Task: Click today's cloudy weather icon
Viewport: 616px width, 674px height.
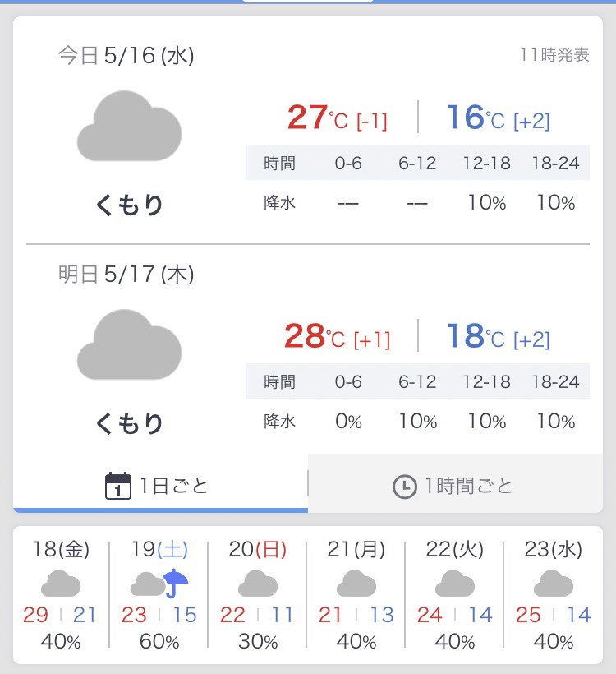Action: click(129, 127)
